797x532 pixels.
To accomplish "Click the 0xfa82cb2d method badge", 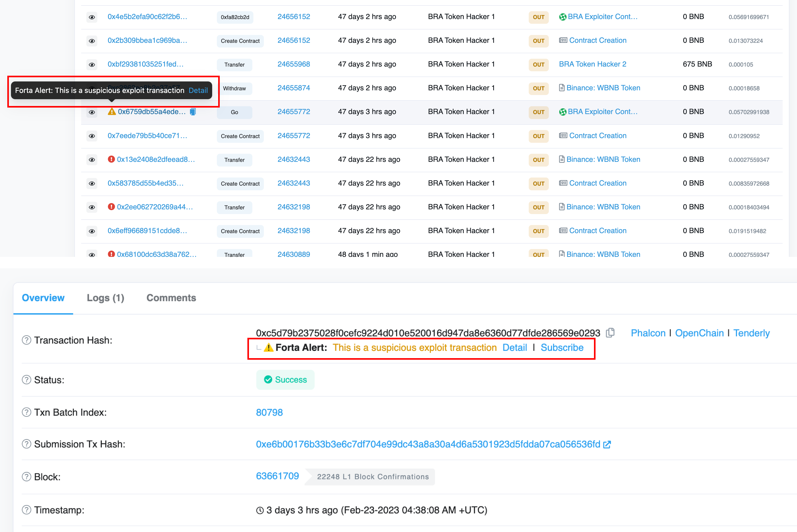I will [235, 17].
